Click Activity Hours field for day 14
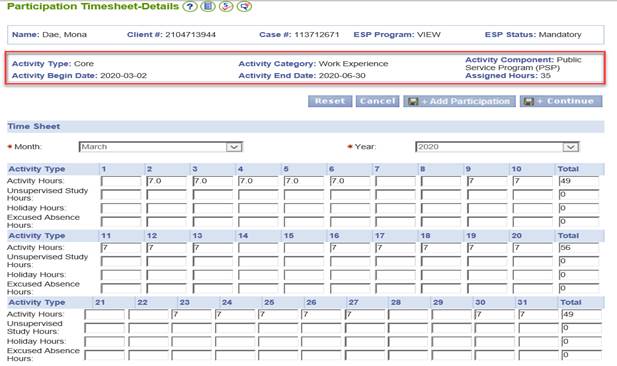617x366 pixels. [258, 248]
